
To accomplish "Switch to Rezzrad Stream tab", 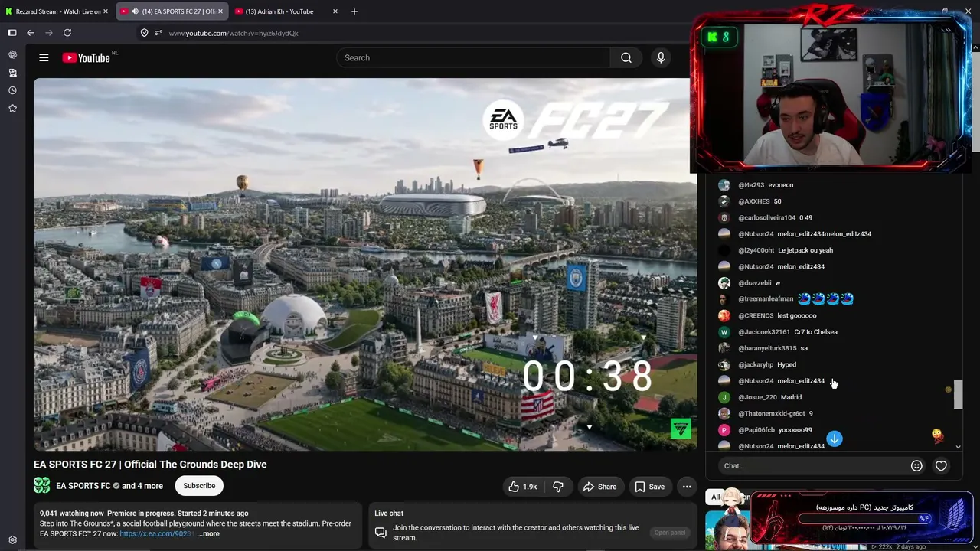I will coord(58,11).
